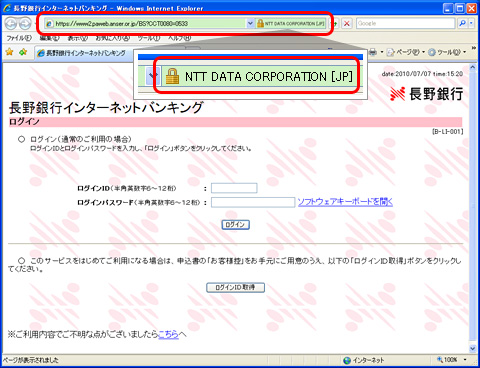Click the ログインID取得 button
The width and height of the screenshot is (480, 368).
pyautogui.click(x=235, y=287)
